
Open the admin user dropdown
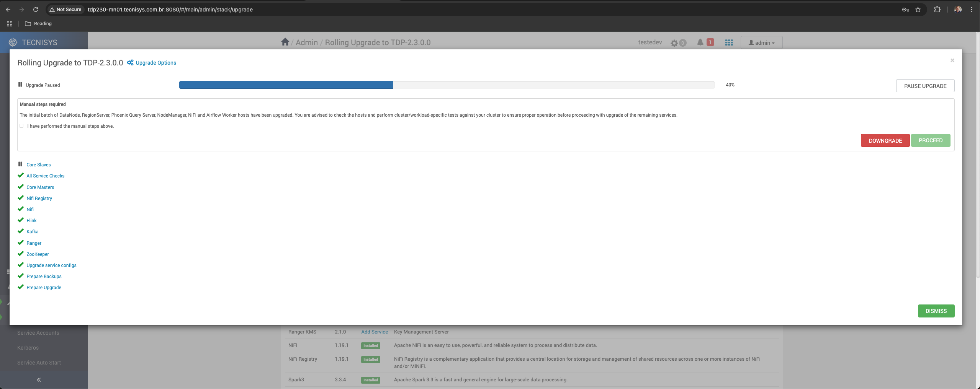[761, 43]
